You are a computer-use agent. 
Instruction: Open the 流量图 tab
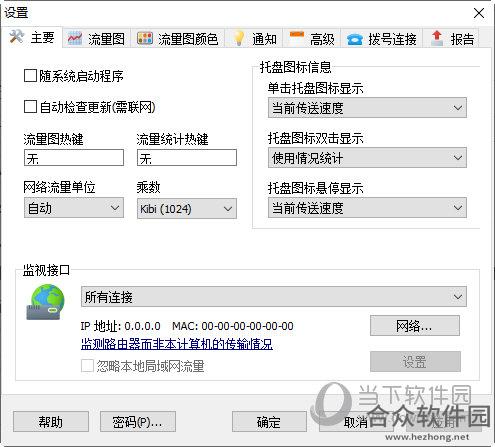coord(96,39)
